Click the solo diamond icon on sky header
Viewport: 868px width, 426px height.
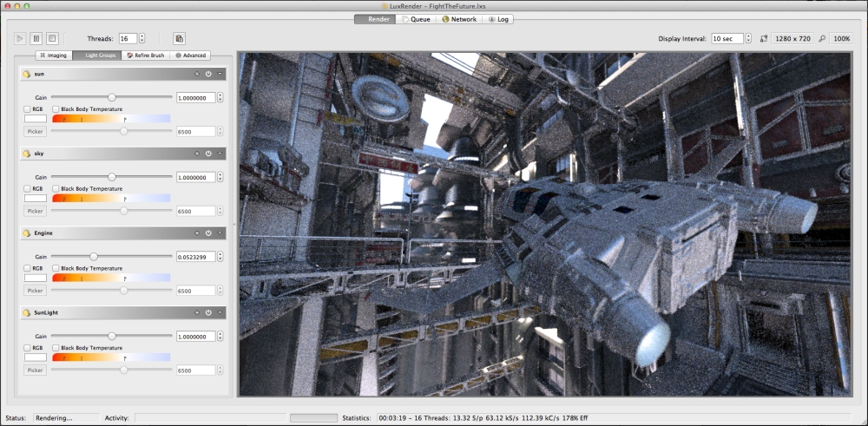pyautogui.click(x=196, y=154)
